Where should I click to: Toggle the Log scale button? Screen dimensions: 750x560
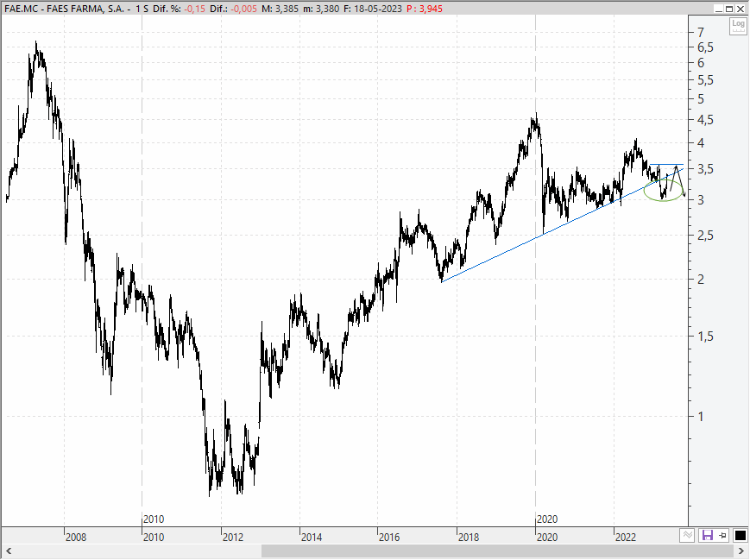[x=738, y=26]
